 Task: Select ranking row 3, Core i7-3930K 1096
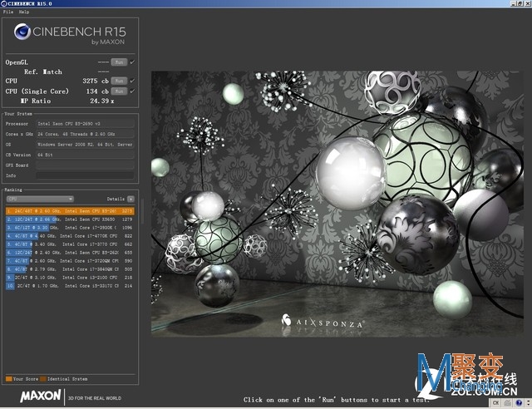point(70,228)
